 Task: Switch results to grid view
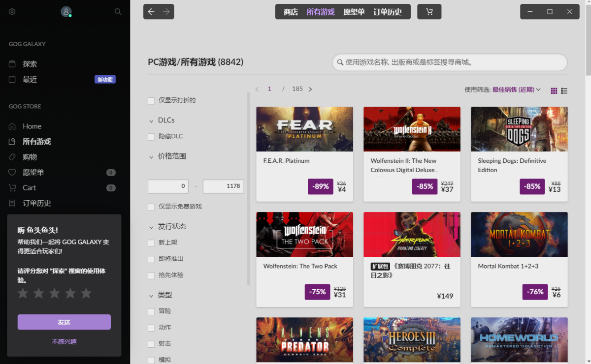point(554,91)
